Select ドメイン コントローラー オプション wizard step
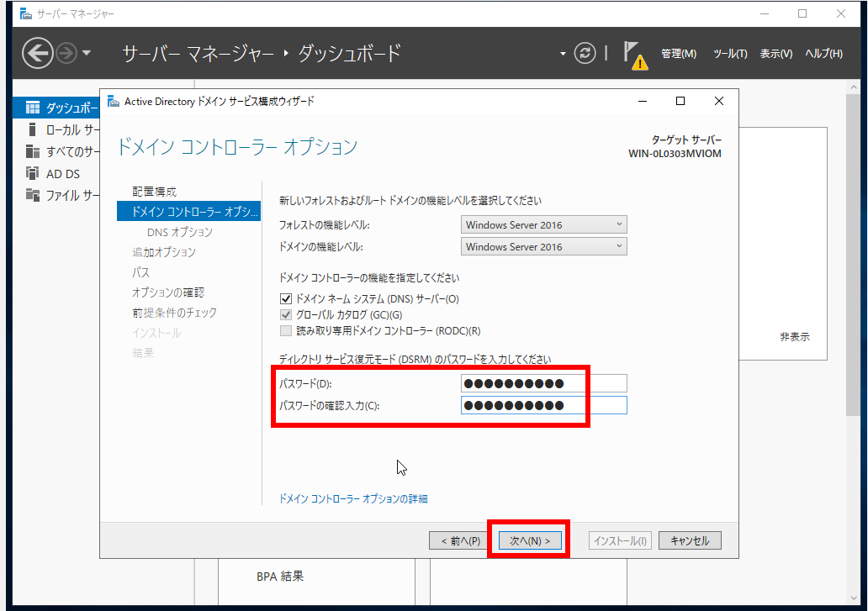The image size is (868, 611). 188,211
